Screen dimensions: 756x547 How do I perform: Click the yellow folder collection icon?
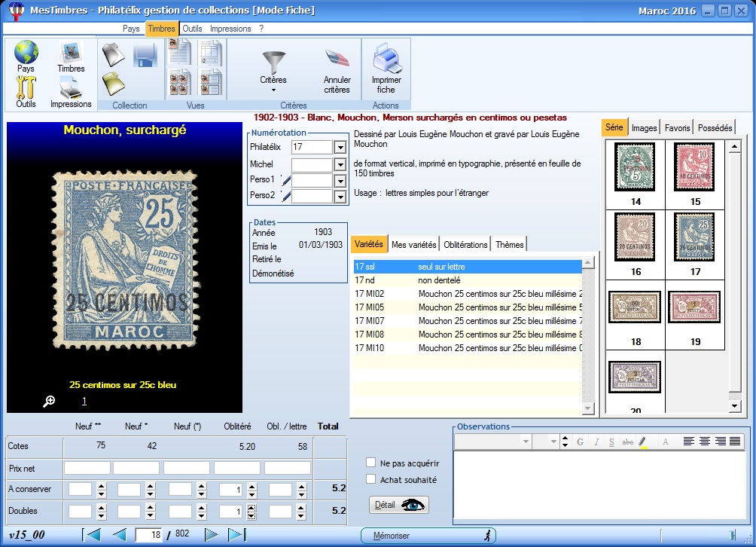click(x=113, y=83)
